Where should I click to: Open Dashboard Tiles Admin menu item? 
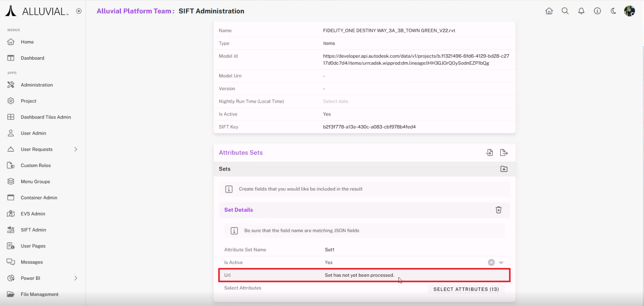coord(46,117)
